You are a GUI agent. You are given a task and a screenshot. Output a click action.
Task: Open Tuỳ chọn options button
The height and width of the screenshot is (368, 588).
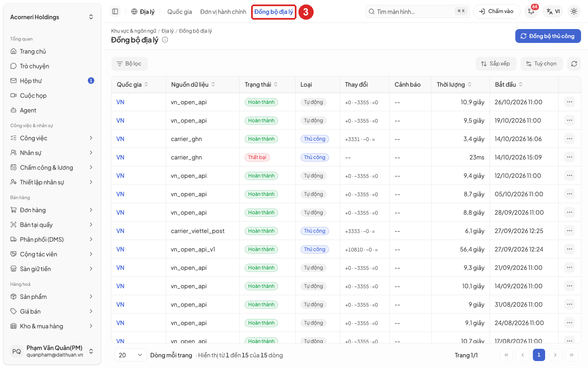[541, 64]
